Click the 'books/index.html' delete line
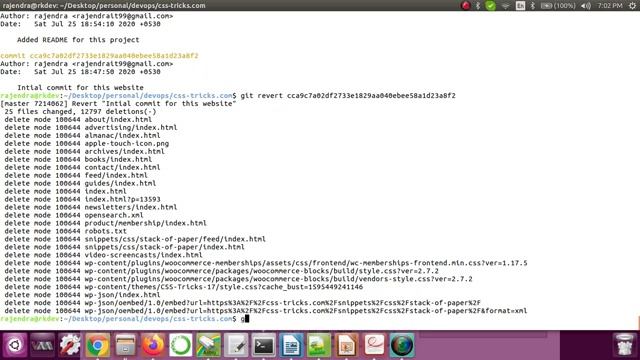Screen dimensions: 640x360 pyautogui.click(x=78, y=159)
